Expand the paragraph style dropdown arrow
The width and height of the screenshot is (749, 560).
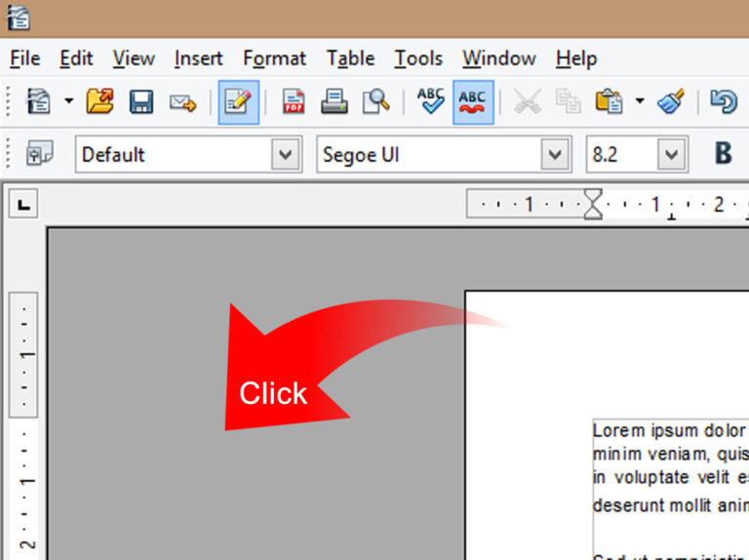(286, 154)
